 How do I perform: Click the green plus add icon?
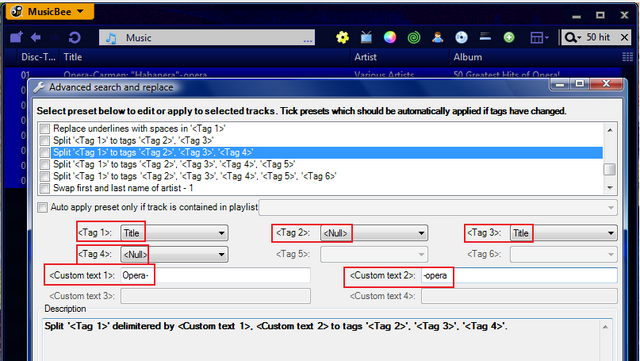509,38
